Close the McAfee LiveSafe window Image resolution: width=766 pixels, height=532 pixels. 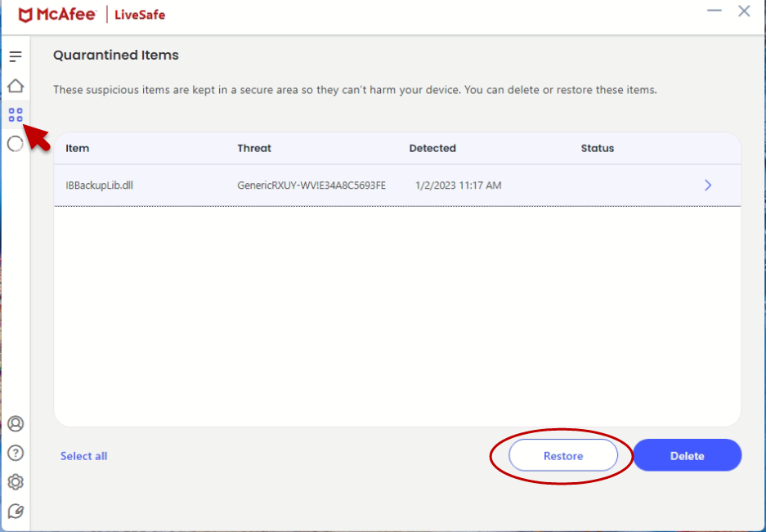coord(744,11)
